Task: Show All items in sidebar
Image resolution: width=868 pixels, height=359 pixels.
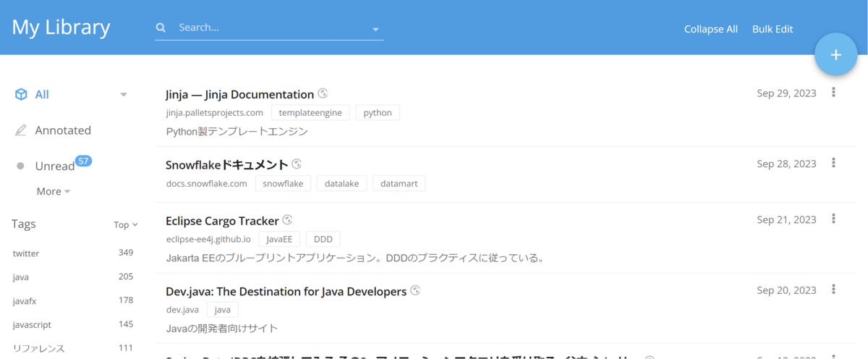Action: coord(42,94)
